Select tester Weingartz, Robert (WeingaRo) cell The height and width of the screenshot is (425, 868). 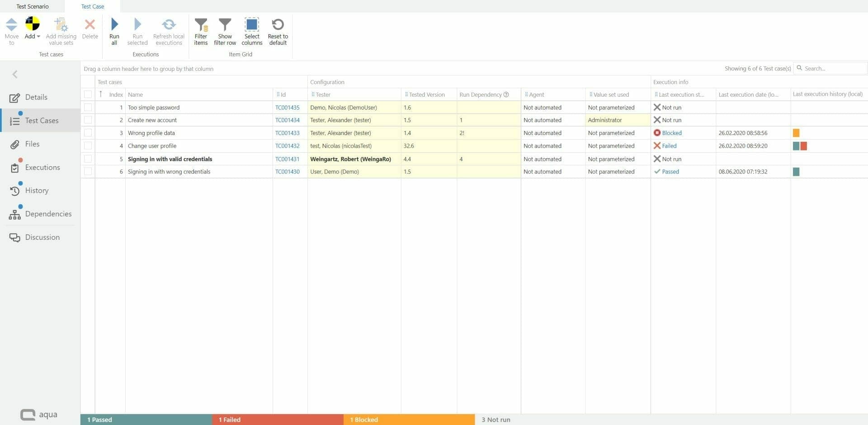[354, 159]
